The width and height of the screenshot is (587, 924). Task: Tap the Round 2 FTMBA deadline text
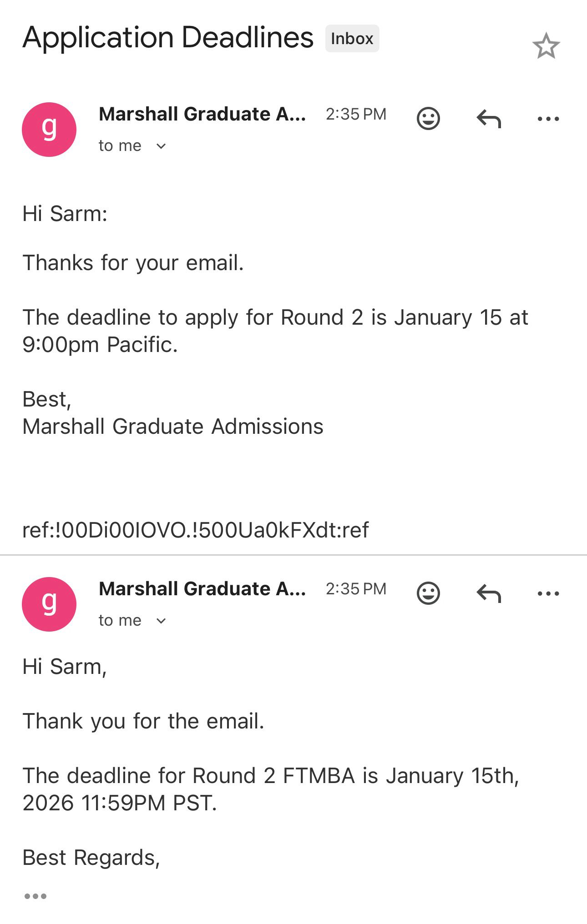271,789
